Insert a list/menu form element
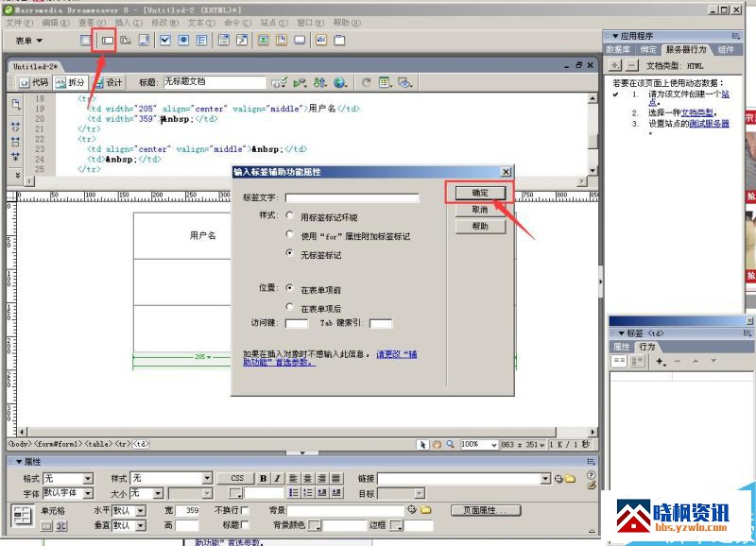The width and height of the screenshot is (756, 546). pos(224,41)
